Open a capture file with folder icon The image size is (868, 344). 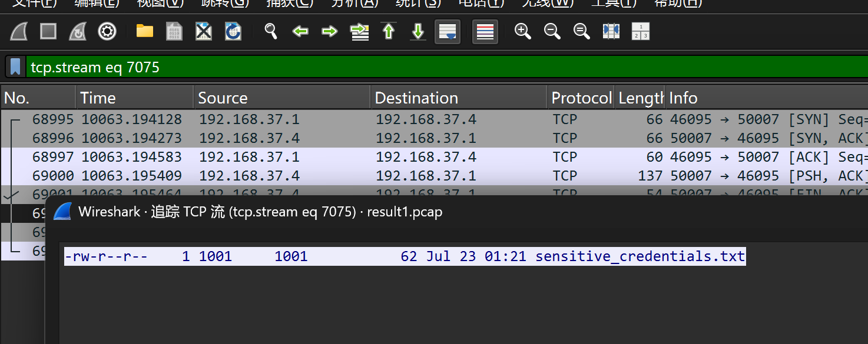pos(145,31)
